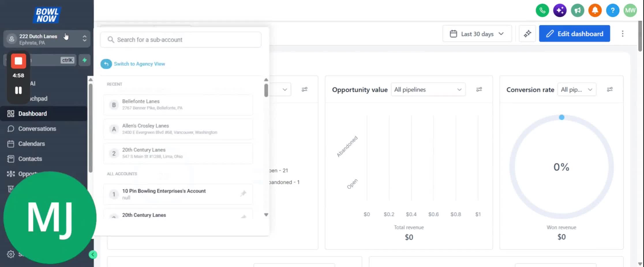The image size is (644, 267).
Task: Select Allen's Crosley Lanes account
Action: pyautogui.click(x=178, y=129)
